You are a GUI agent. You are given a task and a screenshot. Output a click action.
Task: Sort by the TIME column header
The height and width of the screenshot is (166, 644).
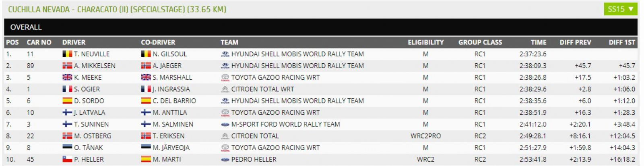pos(538,42)
